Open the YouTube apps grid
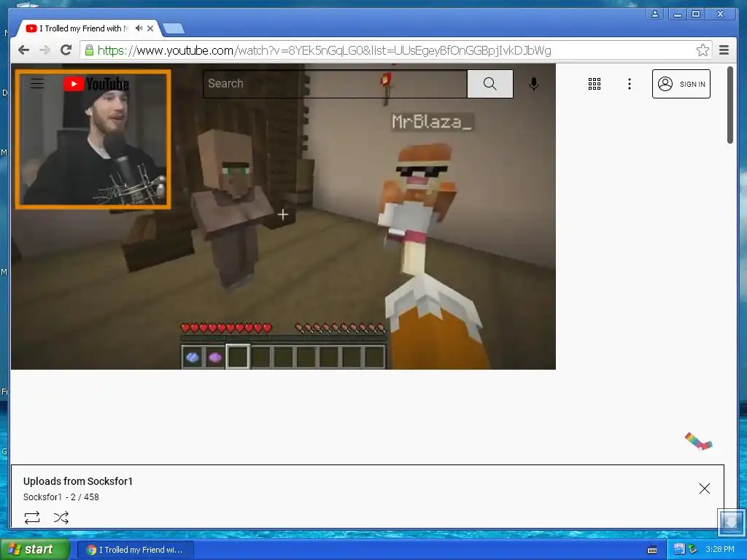The width and height of the screenshot is (747, 560). pyautogui.click(x=594, y=84)
